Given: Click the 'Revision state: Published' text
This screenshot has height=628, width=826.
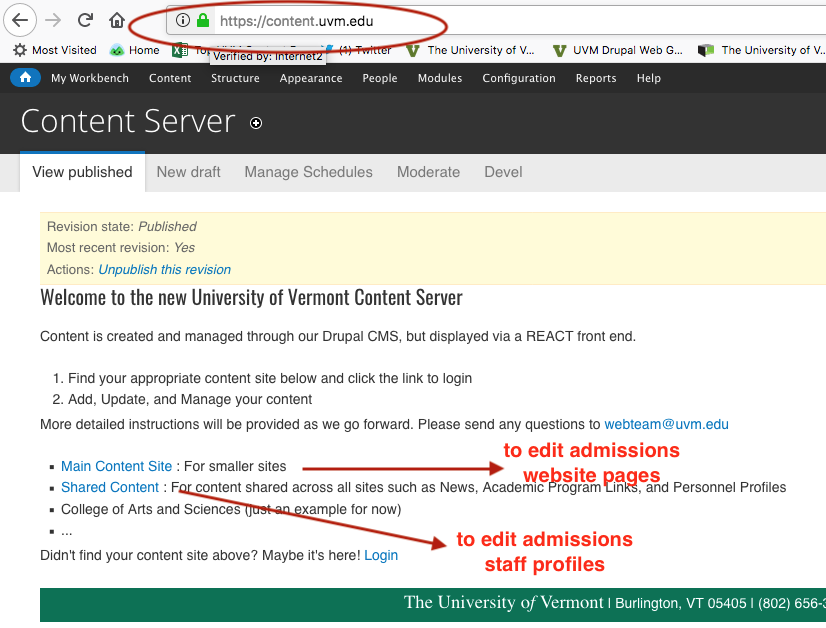Looking at the screenshot, I should tap(121, 227).
